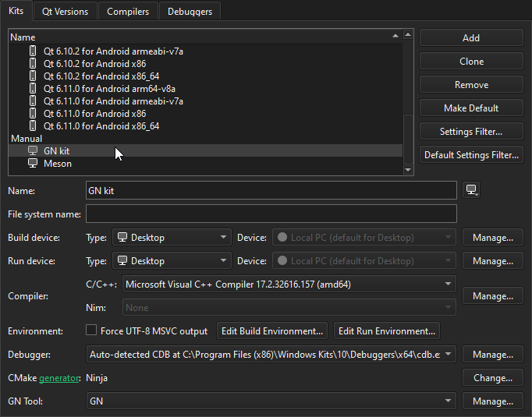The width and height of the screenshot is (532, 417).
Task: Click the Add kit button
Action: tap(471, 37)
